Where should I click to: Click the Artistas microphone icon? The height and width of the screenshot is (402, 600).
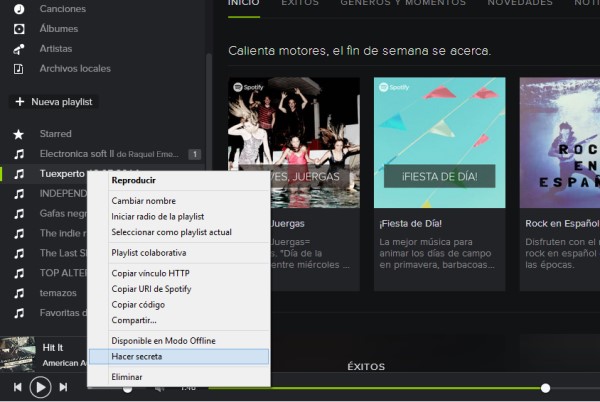pyautogui.click(x=19, y=49)
